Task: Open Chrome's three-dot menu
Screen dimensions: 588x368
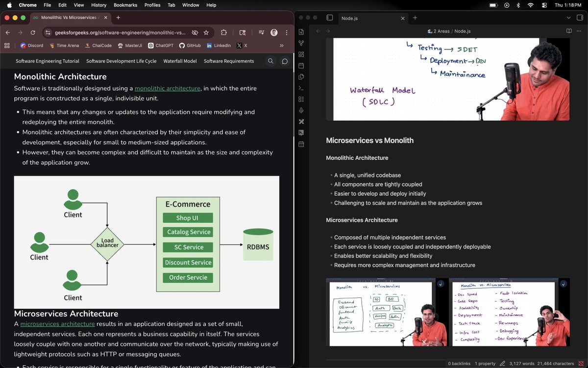Action: (x=286, y=32)
